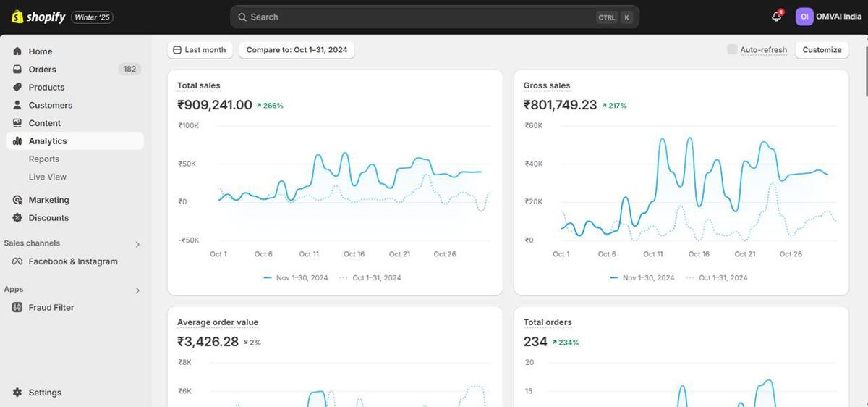Click the Content image icon

[x=17, y=123]
